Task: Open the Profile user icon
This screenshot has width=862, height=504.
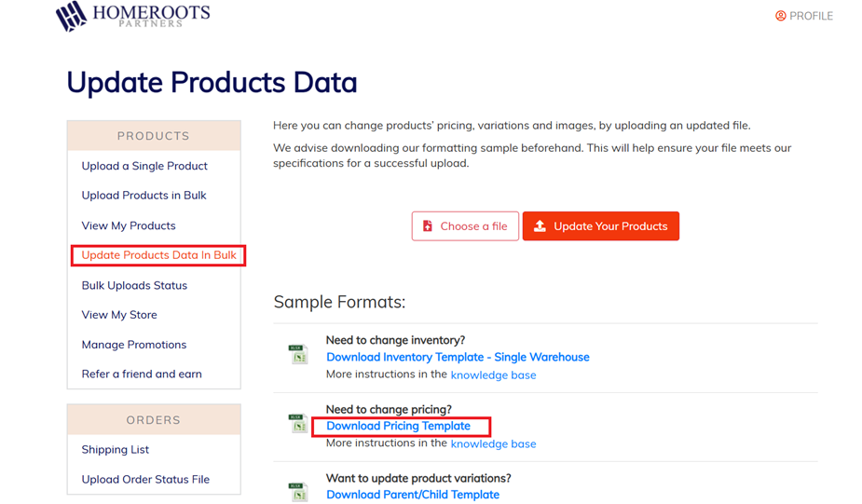Action: [781, 16]
